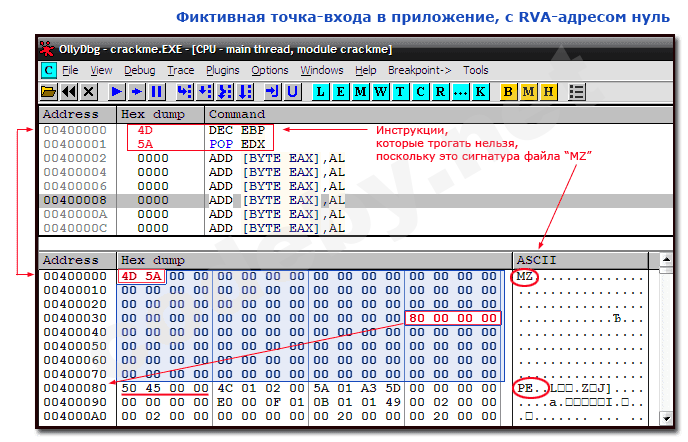Close the debugged program X icon
This screenshot has width=688, height=442.
pyautogui.click(x=89, y=92)
